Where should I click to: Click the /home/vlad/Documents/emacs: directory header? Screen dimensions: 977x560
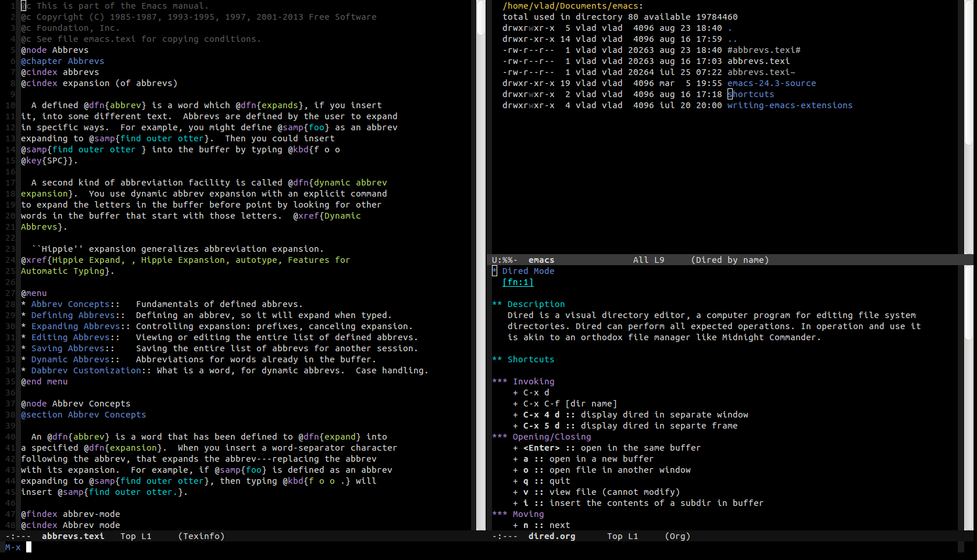[573, 6]
